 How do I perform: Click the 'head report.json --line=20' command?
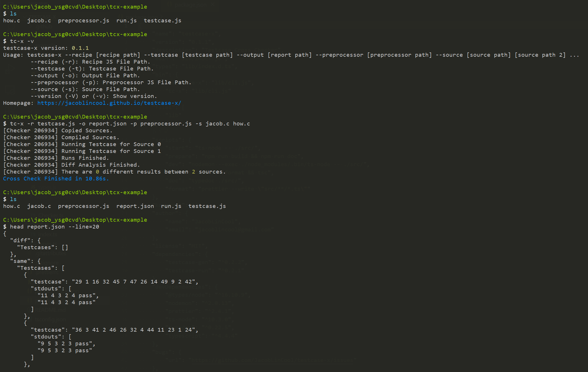(54, 227)
